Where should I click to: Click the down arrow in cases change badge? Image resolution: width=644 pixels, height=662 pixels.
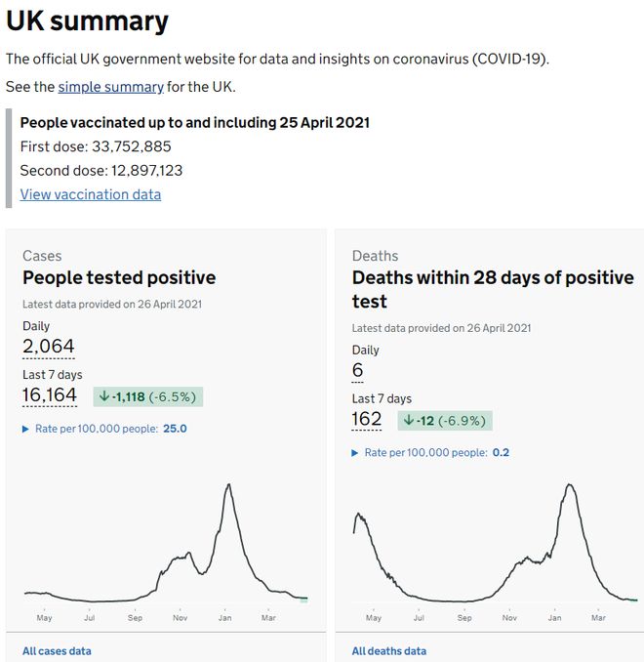click(x=104, y=396)
